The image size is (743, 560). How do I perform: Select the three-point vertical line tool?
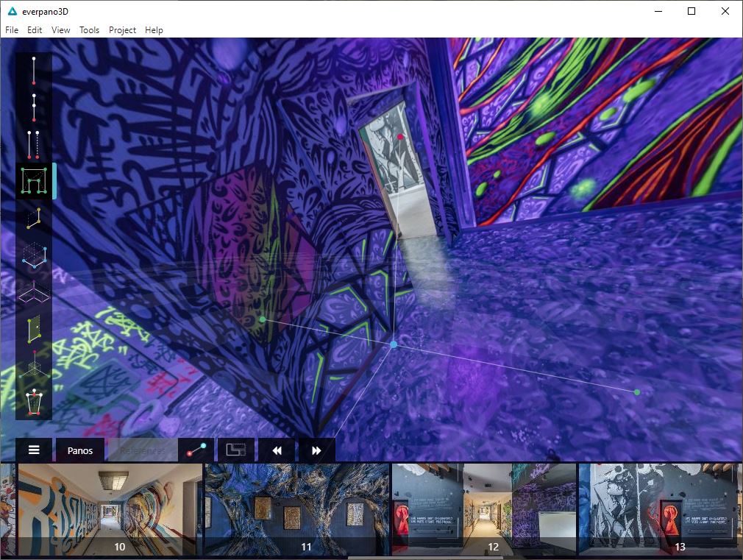[34, 107]
